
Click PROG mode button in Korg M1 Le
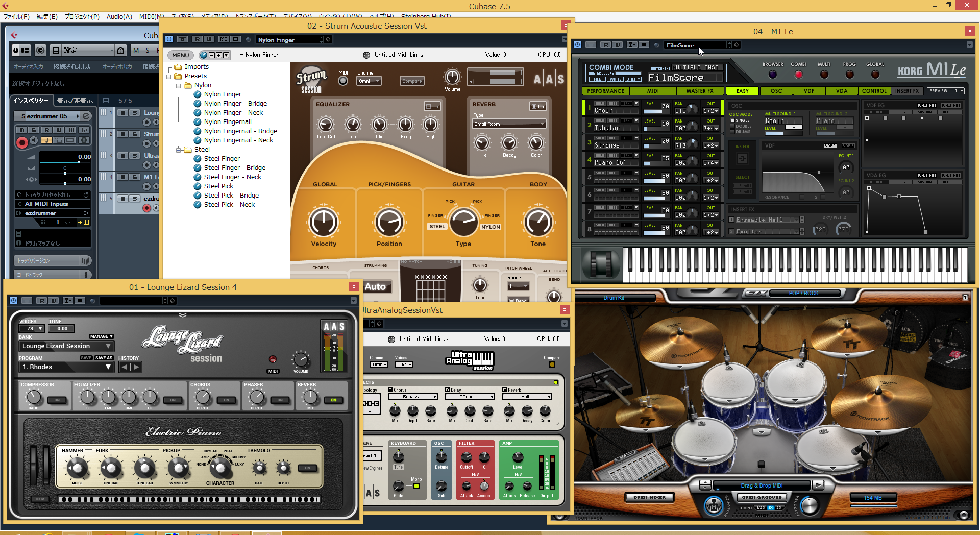click(849, 75)
